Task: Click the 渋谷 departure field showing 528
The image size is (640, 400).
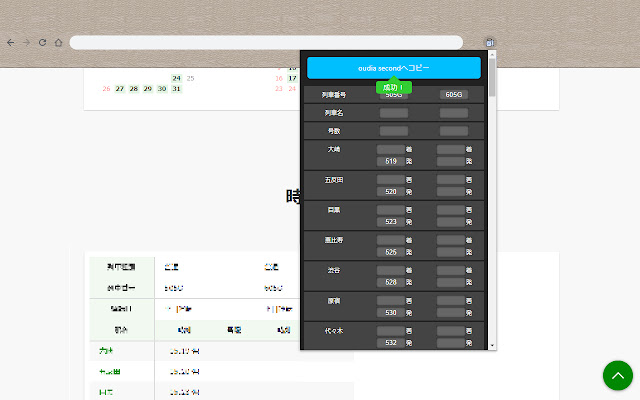Action: tap(391, 282)
